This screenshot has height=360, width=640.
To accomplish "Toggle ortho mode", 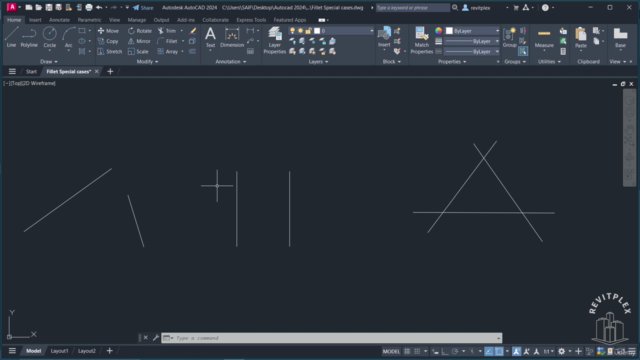I will [444, 351].
